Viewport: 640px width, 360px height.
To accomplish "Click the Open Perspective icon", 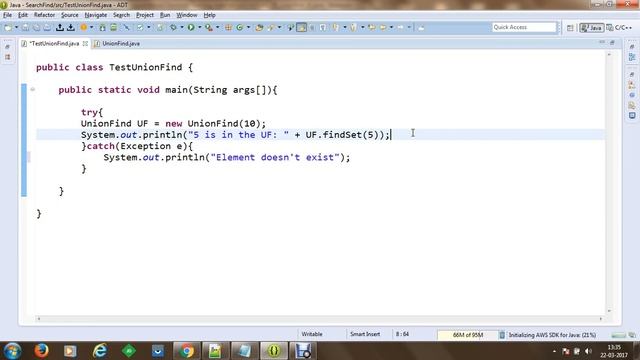I will pyautogui.click(x=570, y=28).
